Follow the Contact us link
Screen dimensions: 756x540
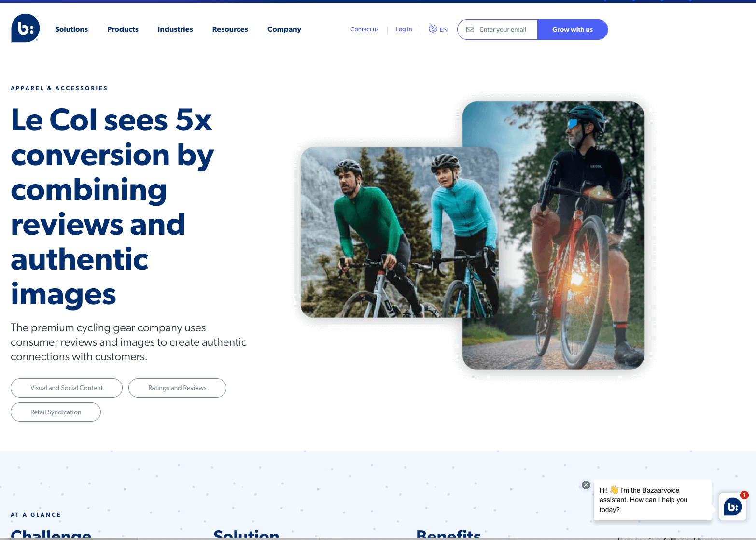(364, 29)
